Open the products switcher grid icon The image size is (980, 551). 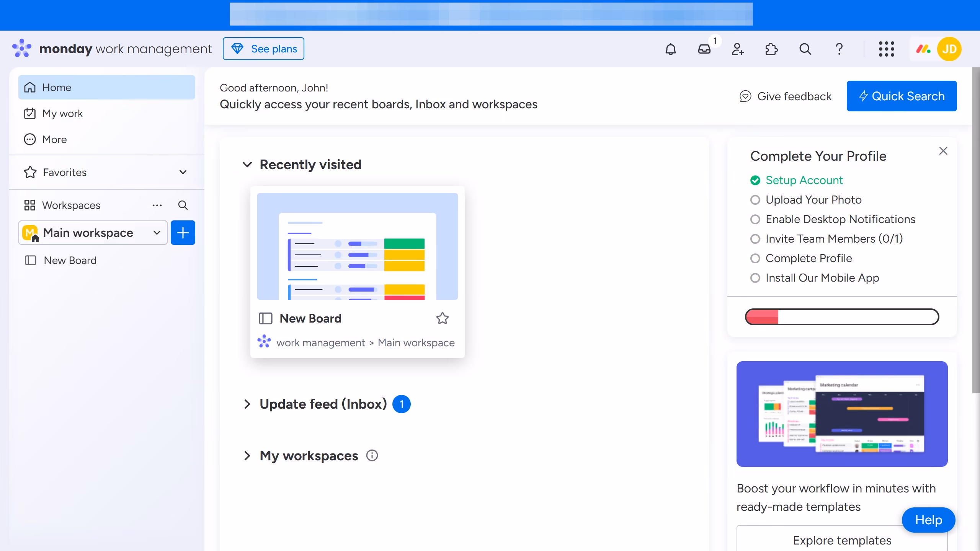tap(886, 49)
